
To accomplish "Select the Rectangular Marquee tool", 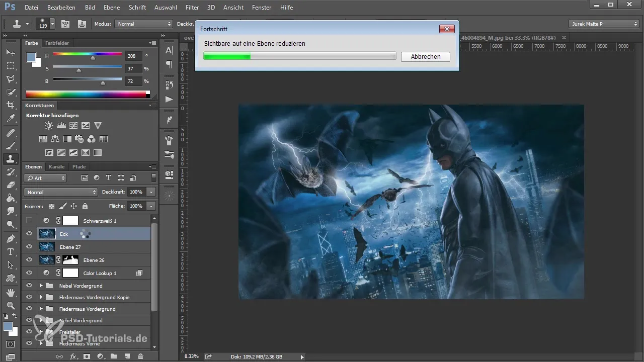I will (11, 65).
